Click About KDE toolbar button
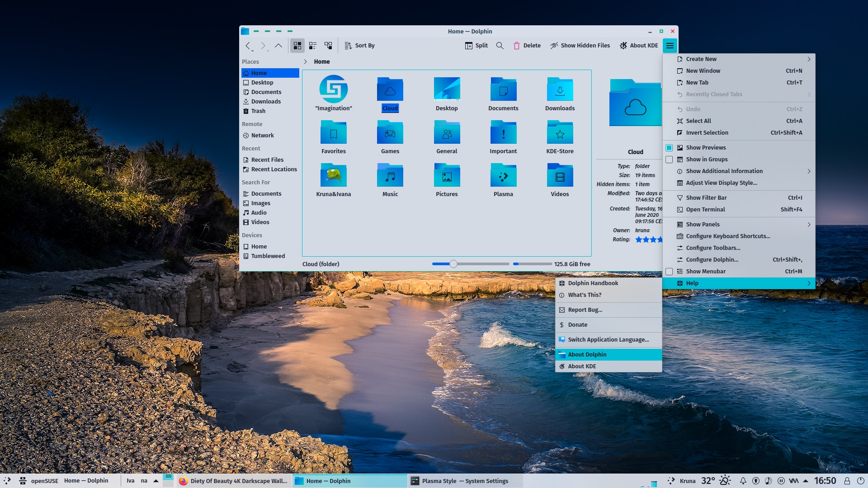 coord(639,46)
